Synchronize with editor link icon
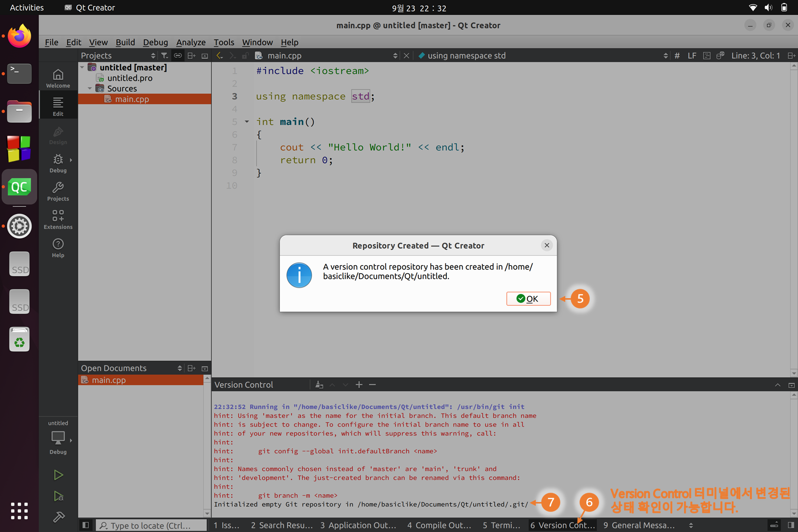The image size is (798, 532). click(x=178, y=56)
